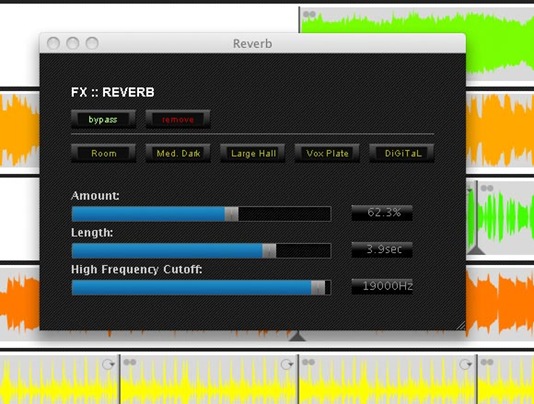The image size is (534, 404).
Task: Click link dots icon on top green clip
Action: point(309,14)
